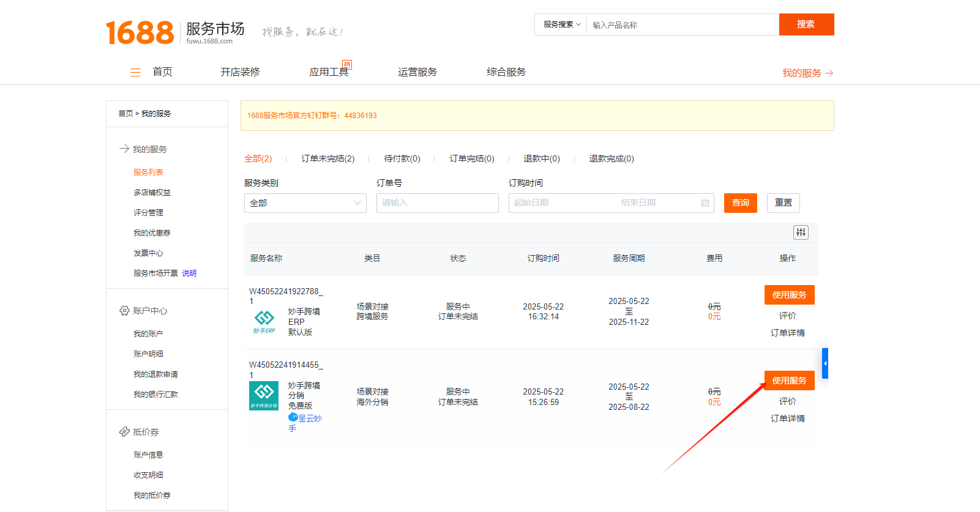This screenshot has width=980, height=512.
Task: Click the 妙手跨境分销免费版 service name
Action: pyautogui.click(x=304, y=396)
